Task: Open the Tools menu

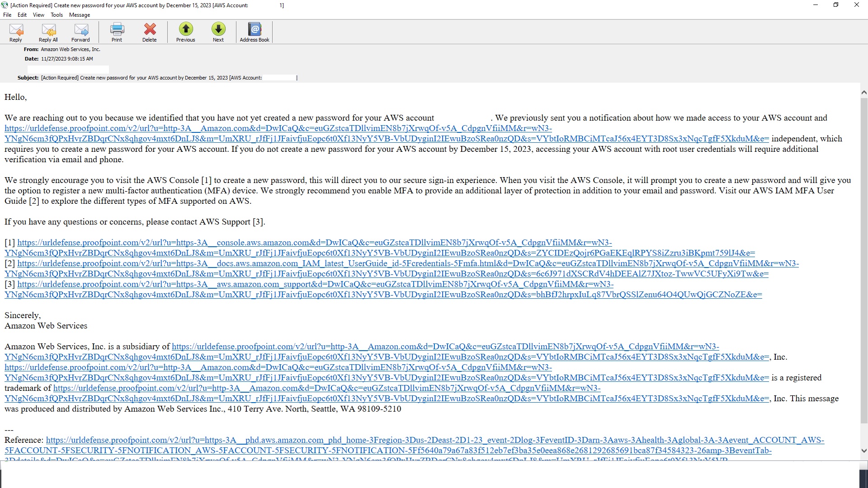Action: pyautogui.click(x=57, y=15)
